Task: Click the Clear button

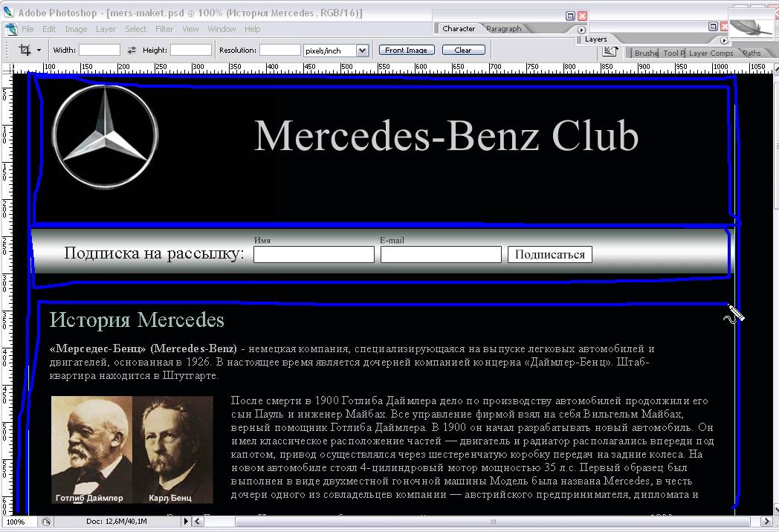Action: (463, 51)
